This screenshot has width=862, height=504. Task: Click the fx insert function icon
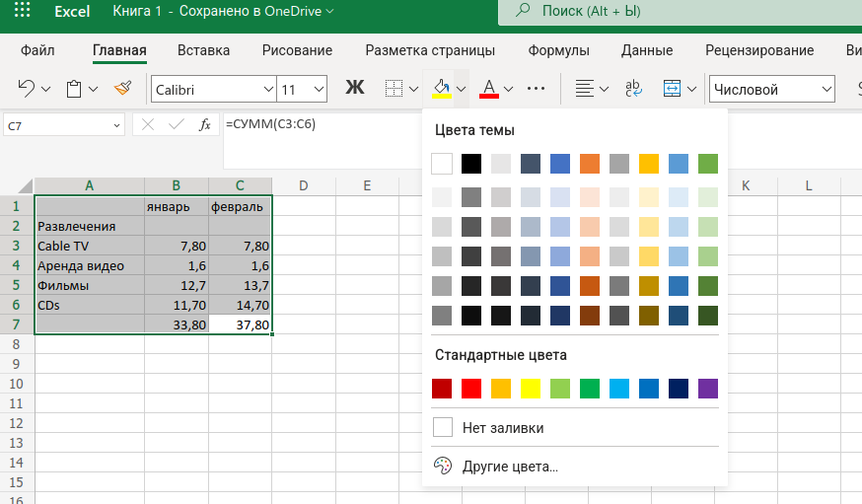(x=204, y=124)
